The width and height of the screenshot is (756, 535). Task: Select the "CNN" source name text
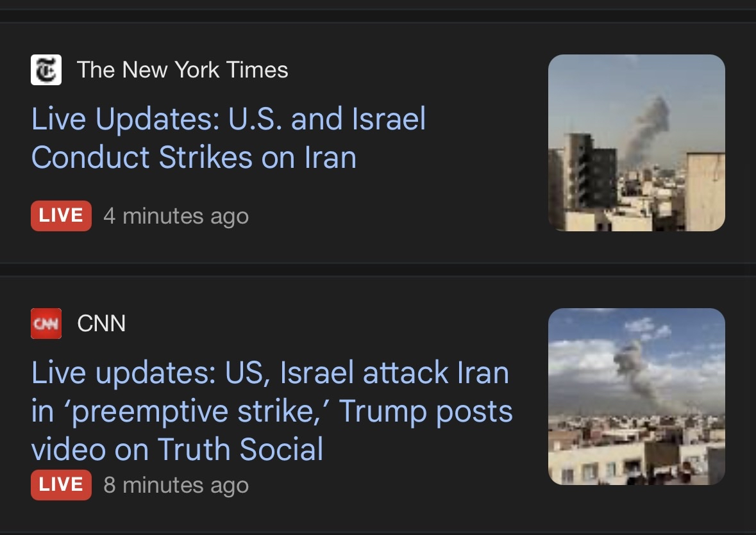[x=101, y=324]
